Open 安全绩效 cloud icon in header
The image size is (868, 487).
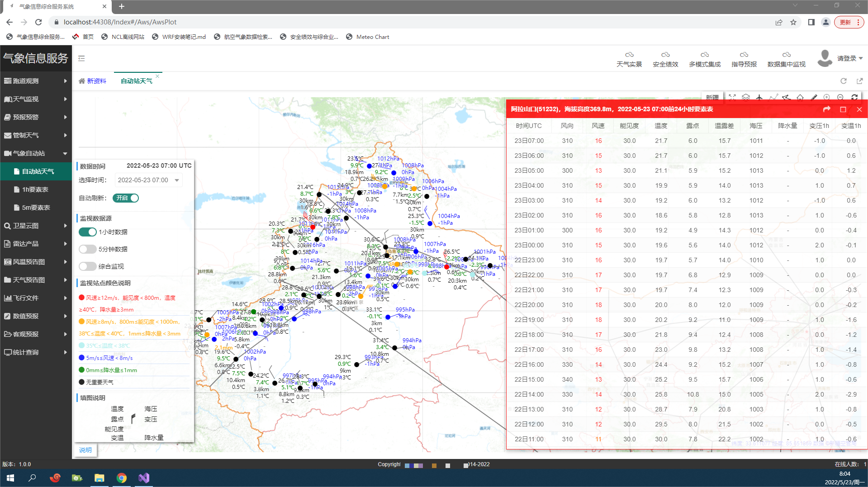(665, 55)
